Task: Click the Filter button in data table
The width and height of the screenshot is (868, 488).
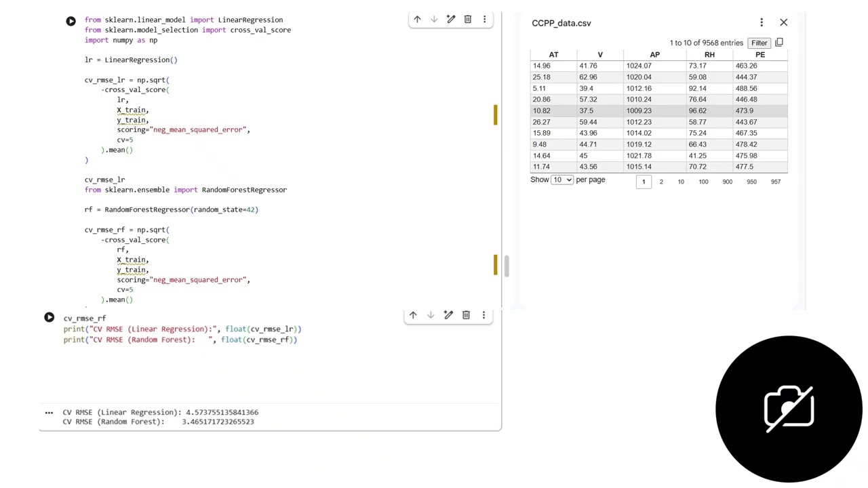Action: click(x=759, y=43)
